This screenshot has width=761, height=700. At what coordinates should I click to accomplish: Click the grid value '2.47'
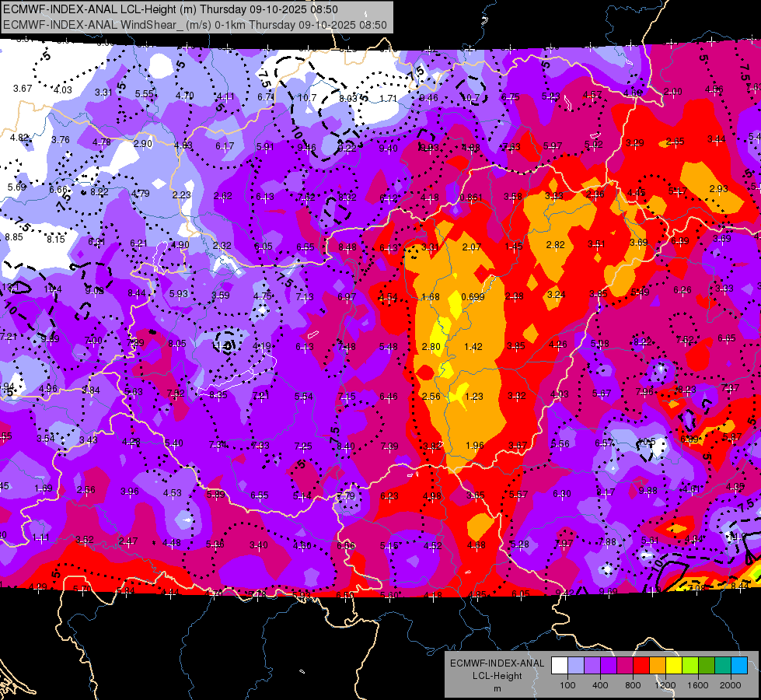tap(128, 541)
